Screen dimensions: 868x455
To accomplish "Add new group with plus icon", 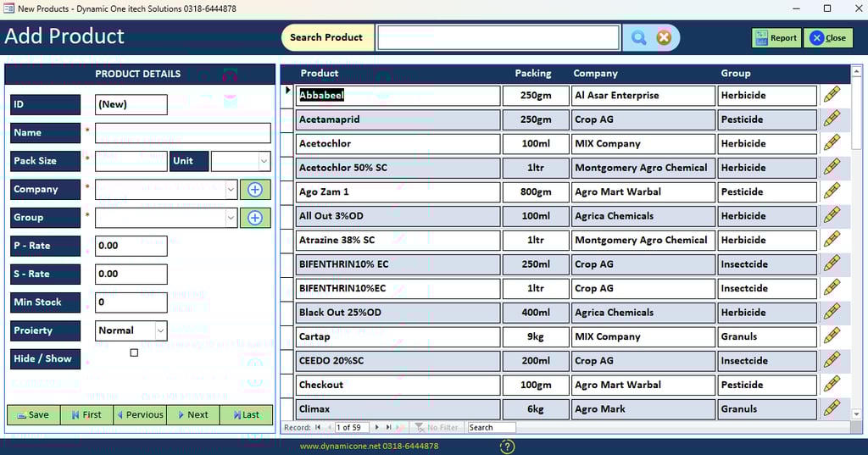I will 255,218.
